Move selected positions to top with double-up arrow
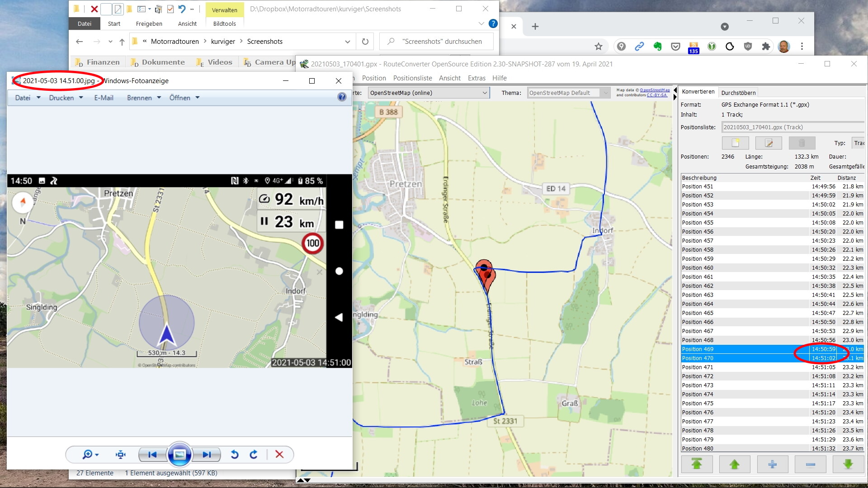 (697, 464)
